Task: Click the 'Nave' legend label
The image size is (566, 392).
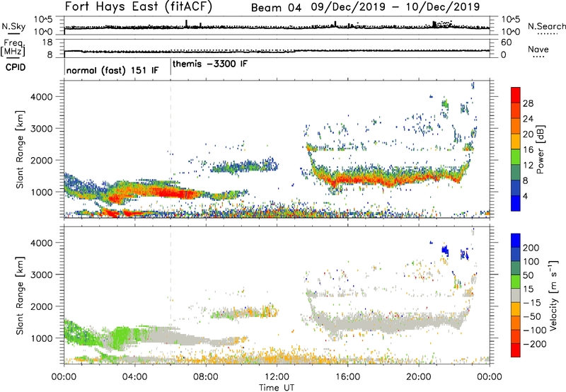Action: (538, 49)
